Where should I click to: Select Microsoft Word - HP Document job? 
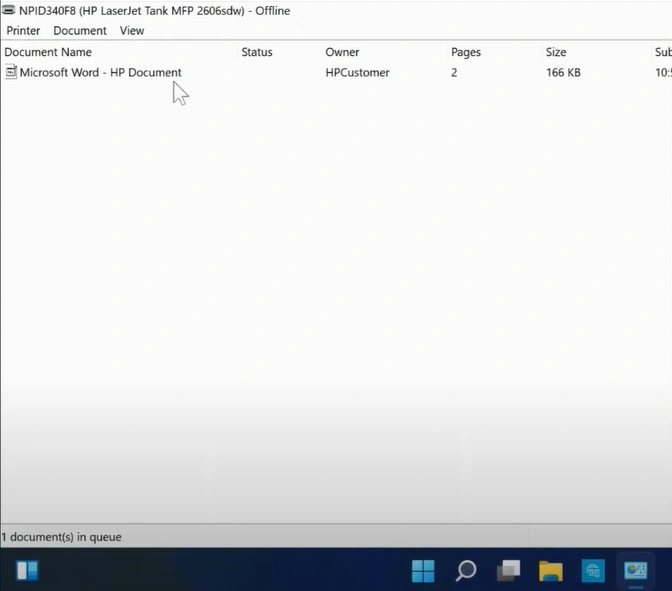(x=100, y=73)
